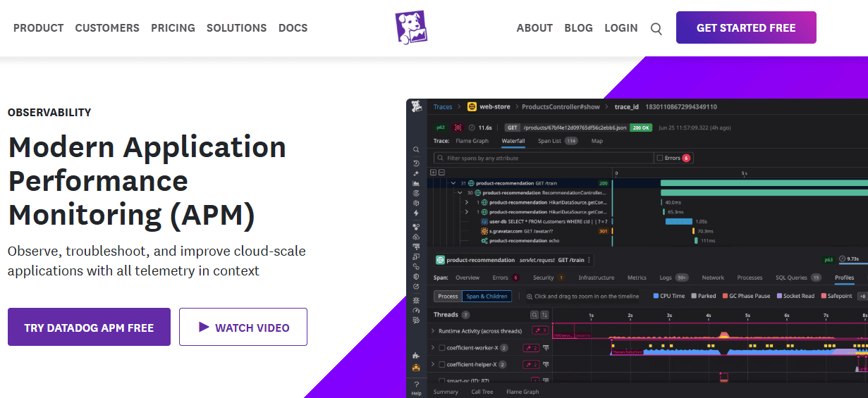The width and height of the screenshot is (868, 398).
Task: Open the recent history clock icon in sidebar
Action: pos(417,163)
